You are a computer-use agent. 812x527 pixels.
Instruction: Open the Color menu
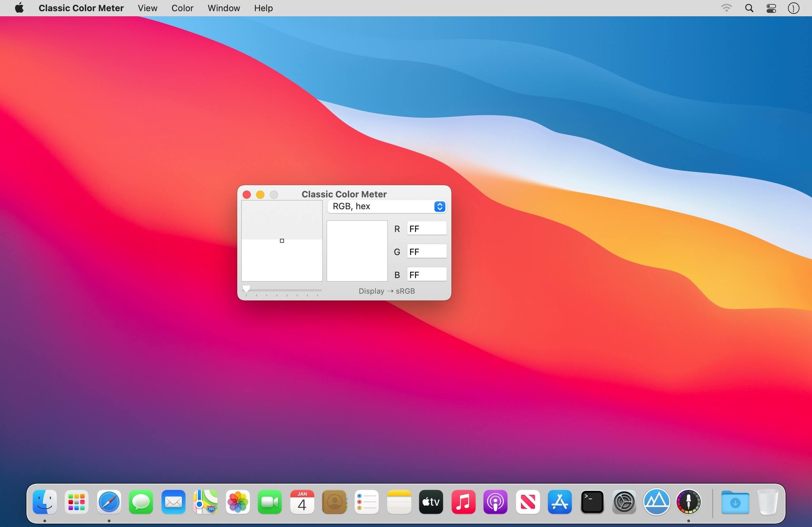[x=182, y=8]
